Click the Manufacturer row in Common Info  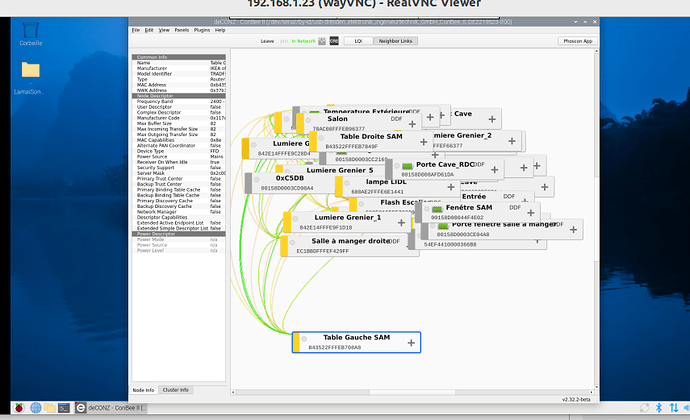pyautogui.click(x=179, y=68)
